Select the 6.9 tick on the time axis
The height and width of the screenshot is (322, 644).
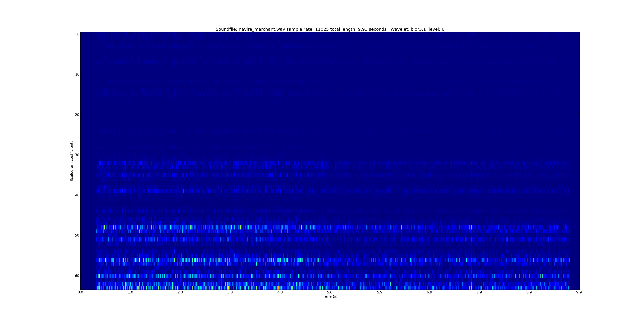(429, 292)
